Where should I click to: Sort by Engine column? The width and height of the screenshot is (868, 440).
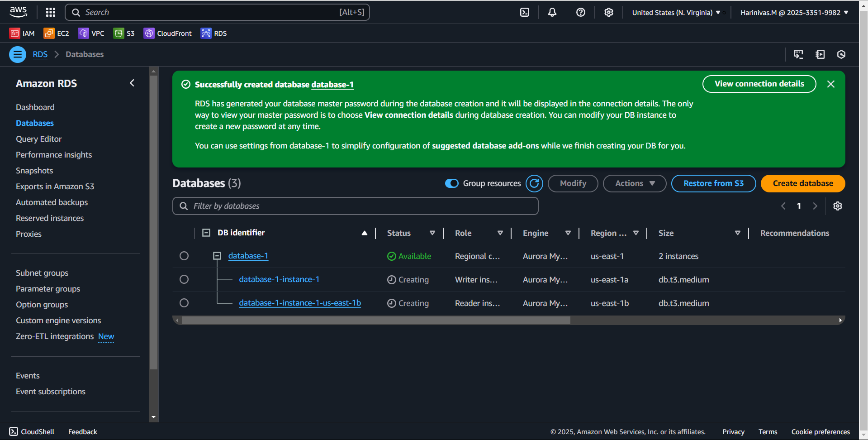(568, 233)
